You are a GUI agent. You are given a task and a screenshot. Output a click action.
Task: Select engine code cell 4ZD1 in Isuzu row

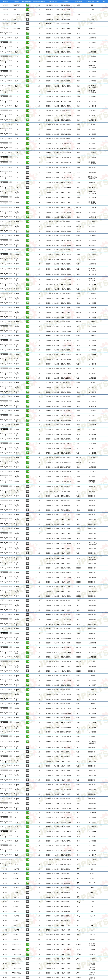click(92, 5)
